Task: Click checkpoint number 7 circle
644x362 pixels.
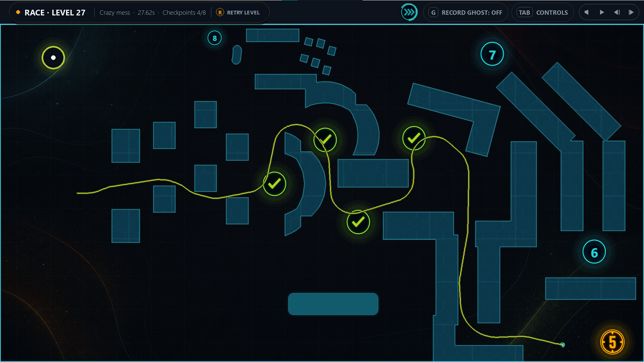Action: point(492,54)
